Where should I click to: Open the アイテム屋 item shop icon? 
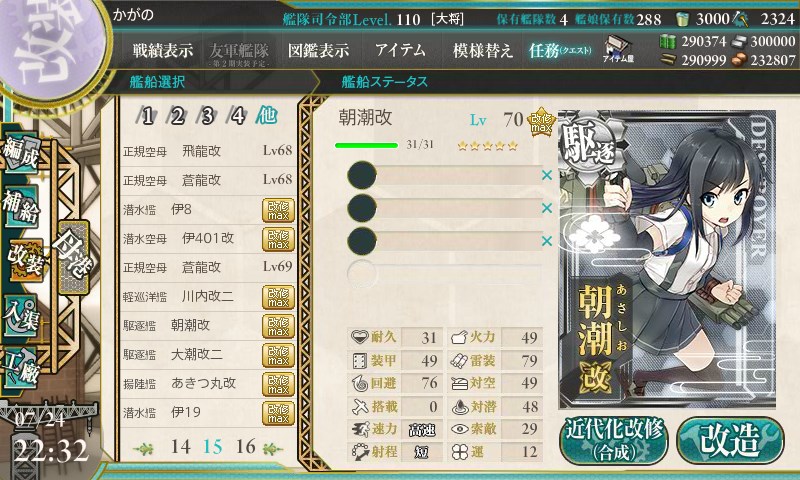pos(618,50)
